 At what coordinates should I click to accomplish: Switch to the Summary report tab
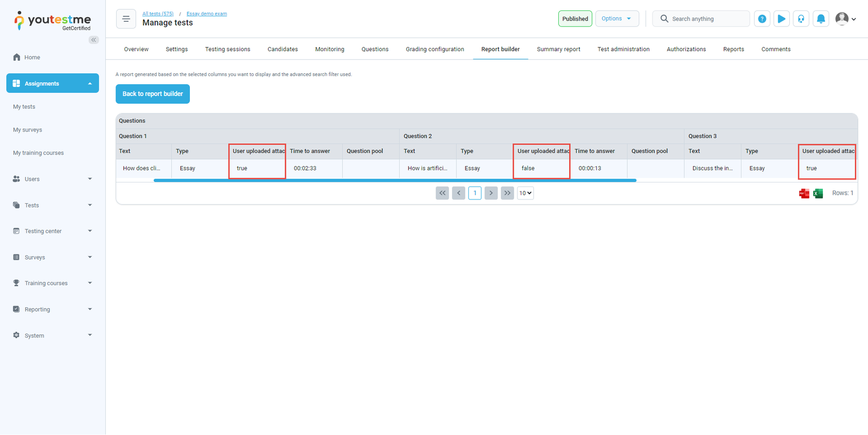coord(558,49)
